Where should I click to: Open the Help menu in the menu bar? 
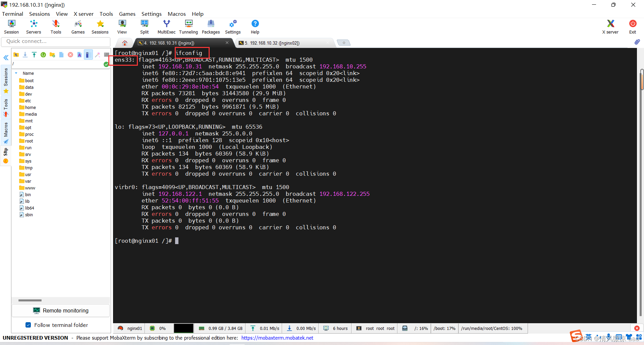(198, 14)
